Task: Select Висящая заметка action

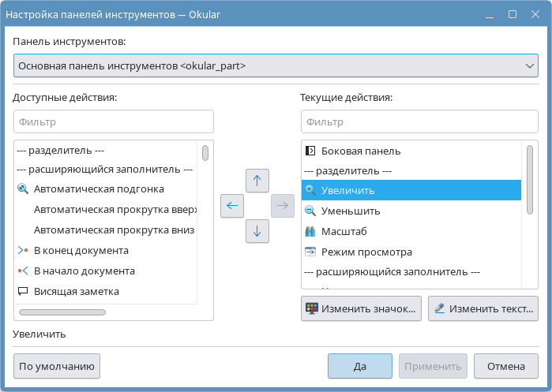Action: 76,291
